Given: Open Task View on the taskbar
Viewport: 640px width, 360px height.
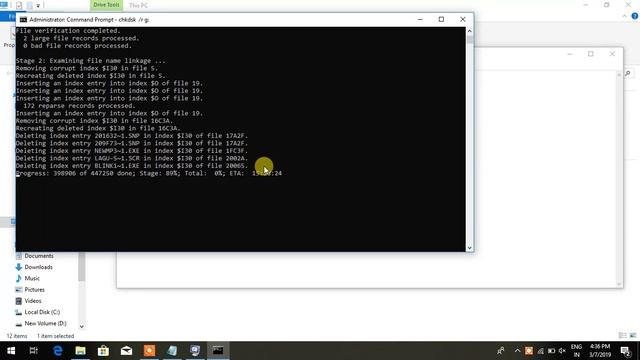Looking at the screenshot, I should (33, 351).
